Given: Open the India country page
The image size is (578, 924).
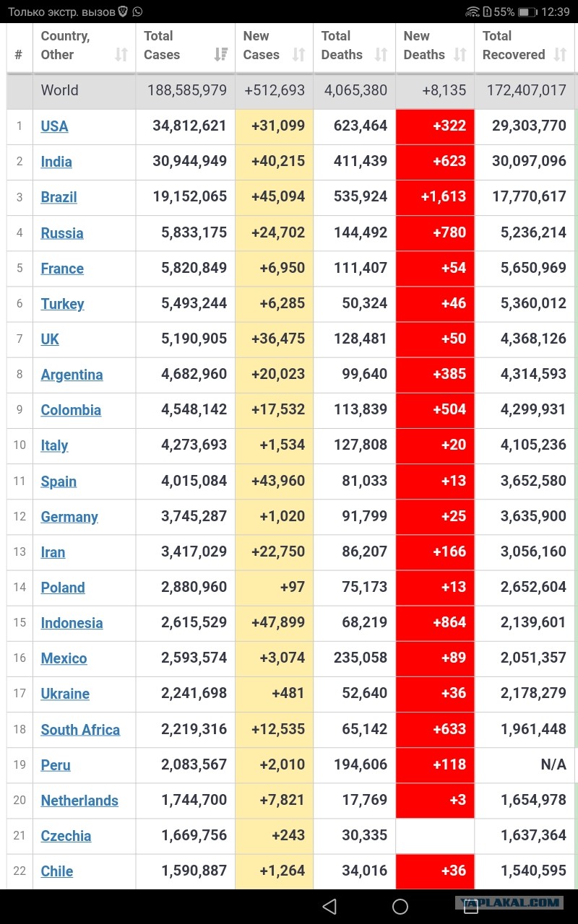Looking at the screenshot, I should coord(56,162).
